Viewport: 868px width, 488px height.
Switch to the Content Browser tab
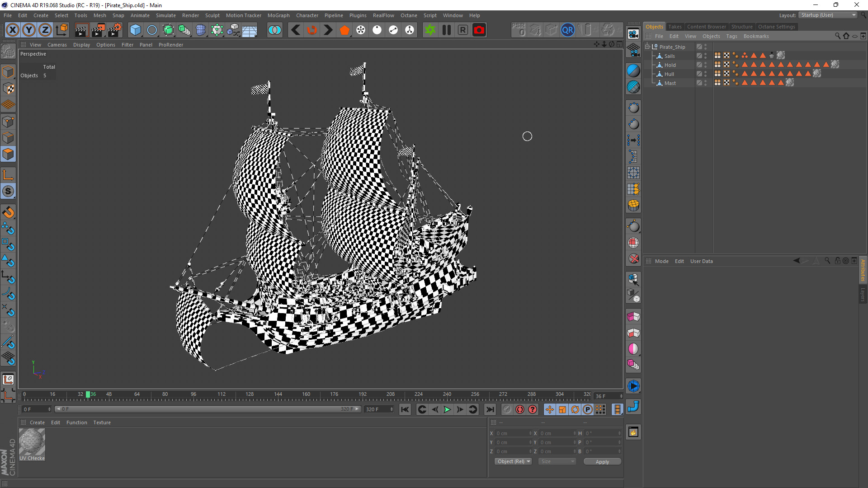tap(706, 27)
